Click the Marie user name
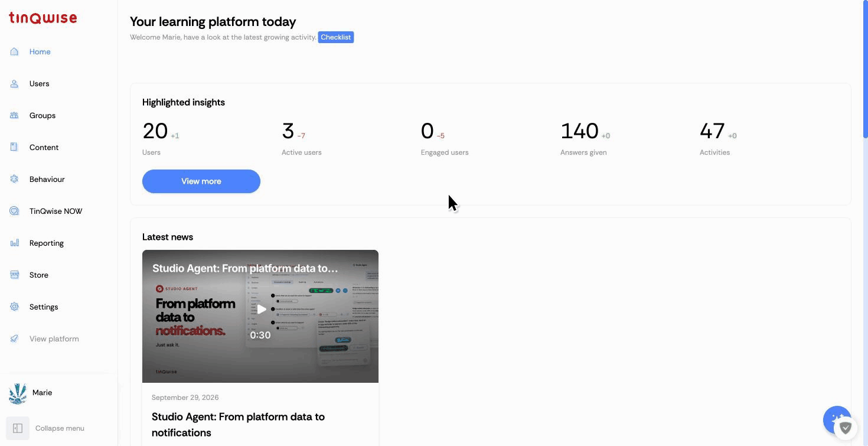Screen dimensions: 868x446 coord(43,393)
